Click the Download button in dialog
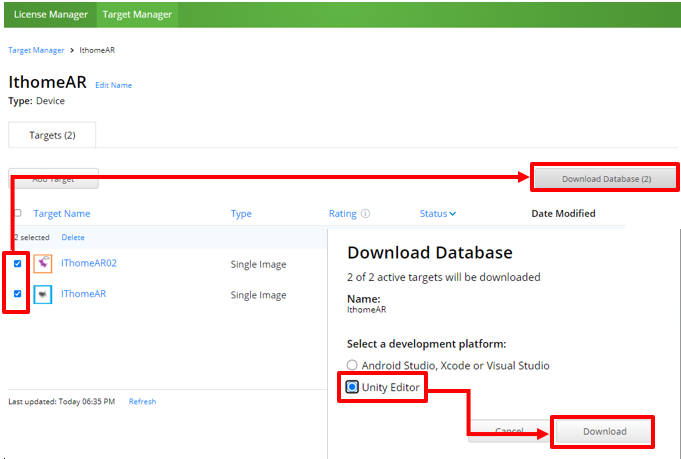681x459 pixels. coord(604,431)
